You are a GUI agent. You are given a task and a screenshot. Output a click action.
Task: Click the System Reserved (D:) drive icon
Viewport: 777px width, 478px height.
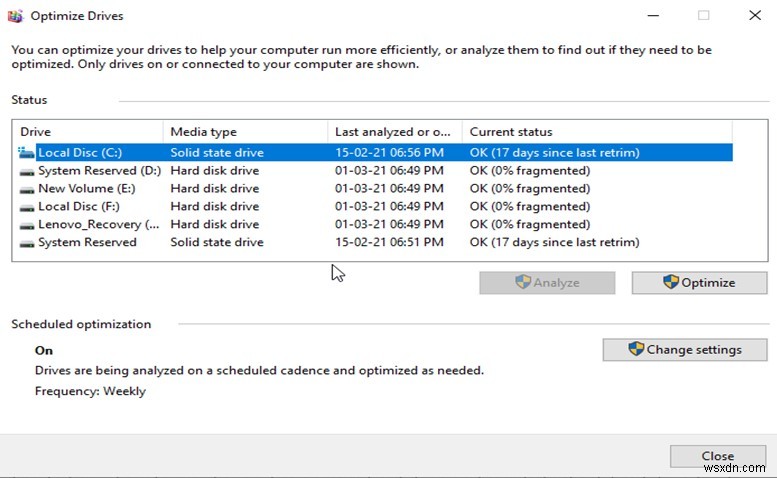(x=27, y=171)
